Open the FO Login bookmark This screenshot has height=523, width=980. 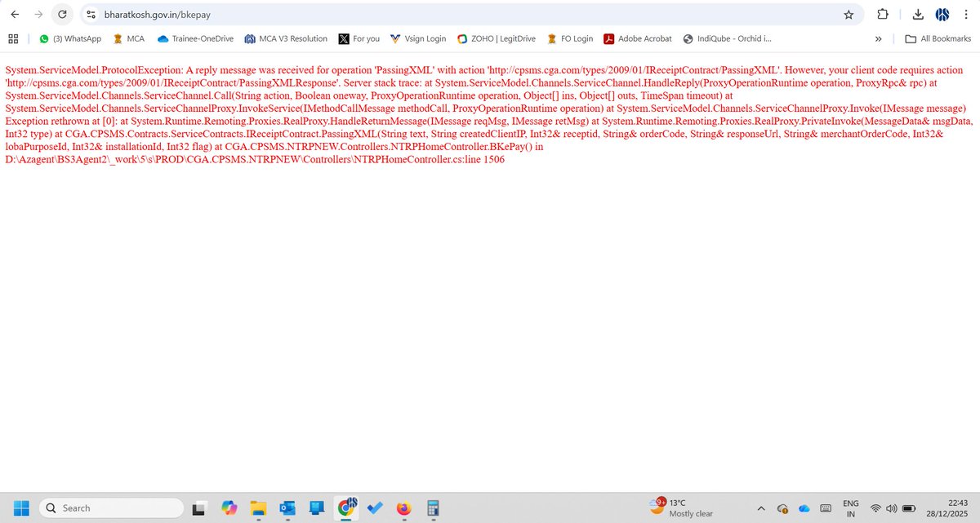(x=568, y=38)
